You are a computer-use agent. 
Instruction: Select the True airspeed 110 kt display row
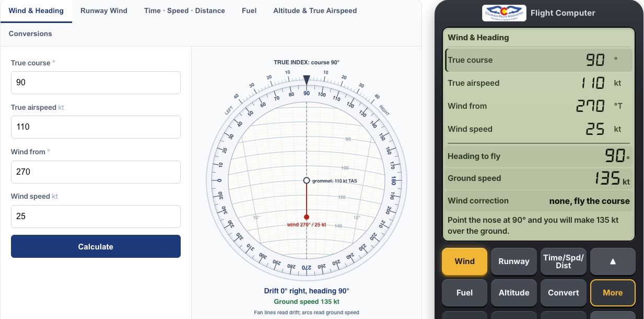click(x=538, y=83)
